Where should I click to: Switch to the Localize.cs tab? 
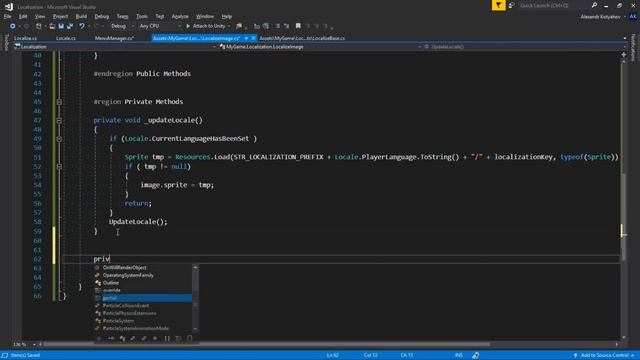[25, 38]
